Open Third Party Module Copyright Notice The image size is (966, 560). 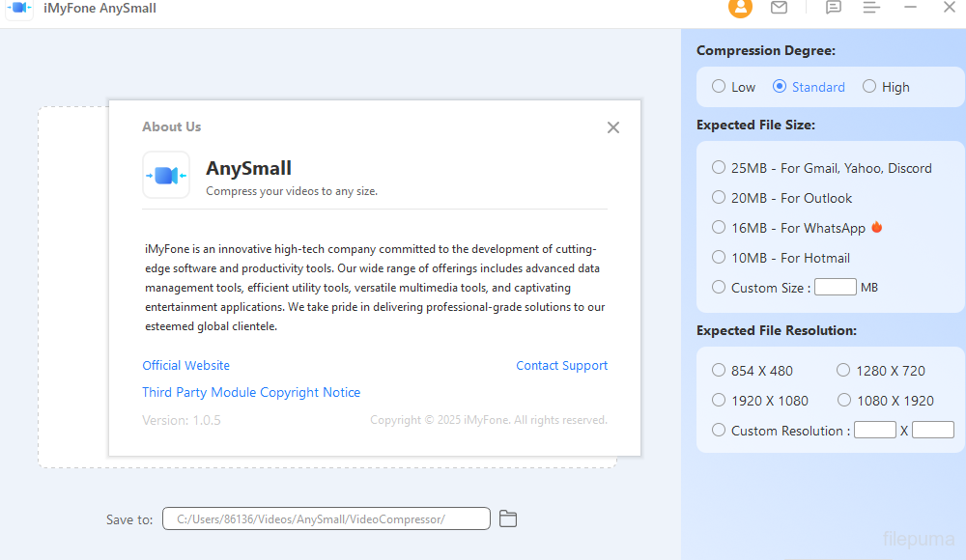[251, 393]
